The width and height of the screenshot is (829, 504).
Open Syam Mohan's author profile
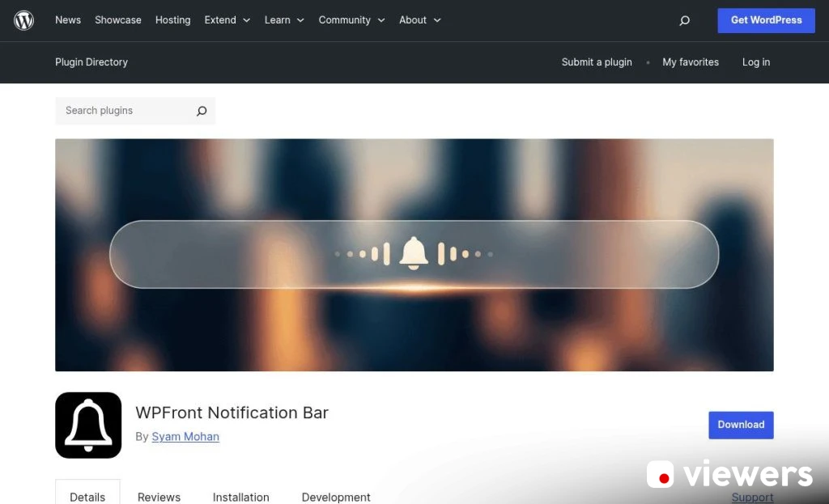pos(185,436)
